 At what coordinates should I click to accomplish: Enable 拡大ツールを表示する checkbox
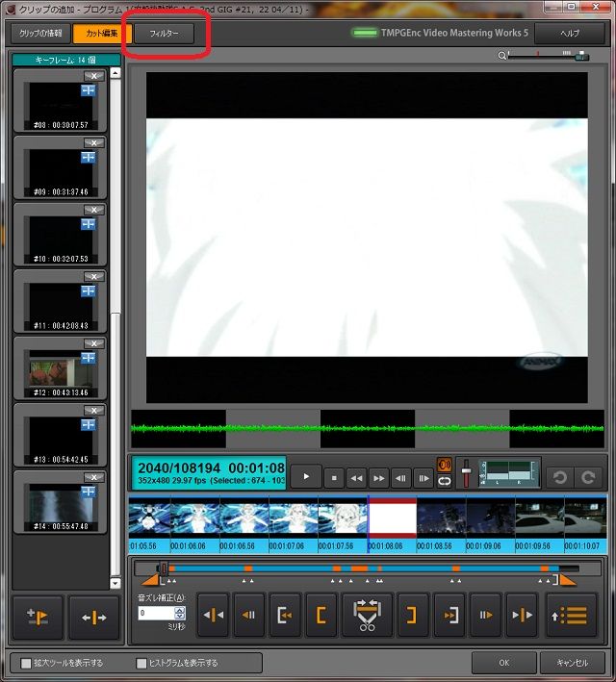26,664
